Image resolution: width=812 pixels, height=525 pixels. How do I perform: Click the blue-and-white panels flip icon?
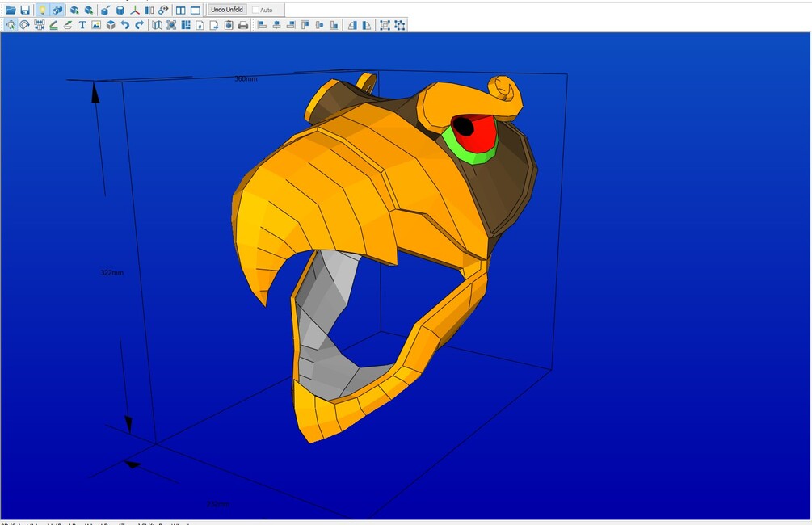tap(149, 10)
